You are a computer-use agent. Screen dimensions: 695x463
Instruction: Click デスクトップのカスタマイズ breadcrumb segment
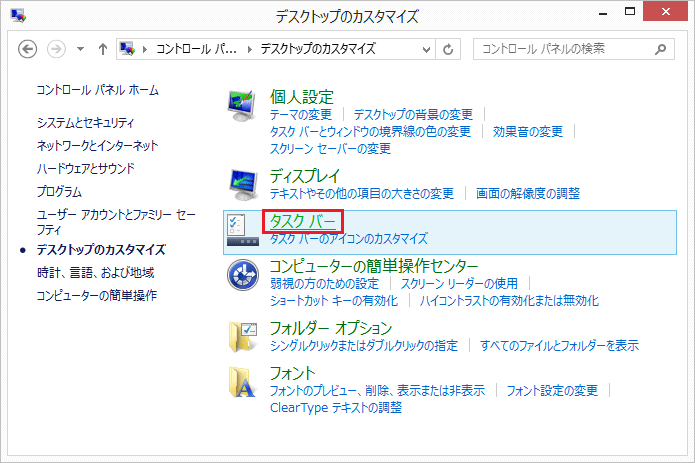click(318, 49)
